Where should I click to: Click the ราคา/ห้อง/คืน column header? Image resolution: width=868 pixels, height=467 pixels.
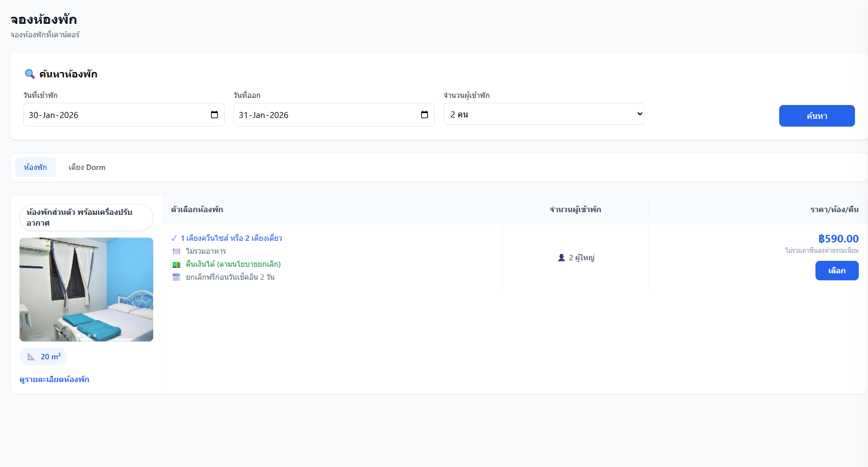tap(834, 209)
